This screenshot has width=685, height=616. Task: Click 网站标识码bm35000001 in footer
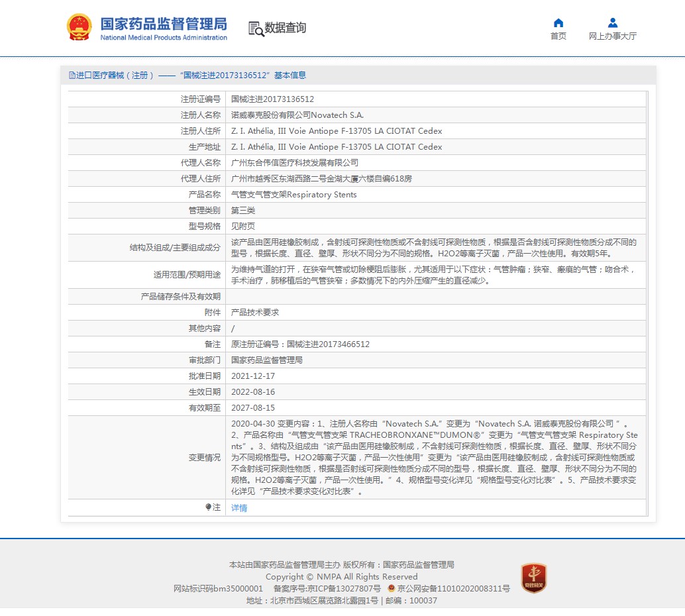click(x=218, y=588)
